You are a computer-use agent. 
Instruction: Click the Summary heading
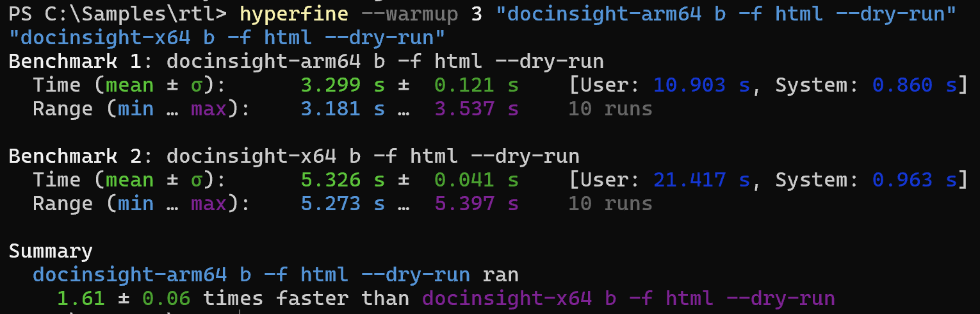click(x=51, y=251)
